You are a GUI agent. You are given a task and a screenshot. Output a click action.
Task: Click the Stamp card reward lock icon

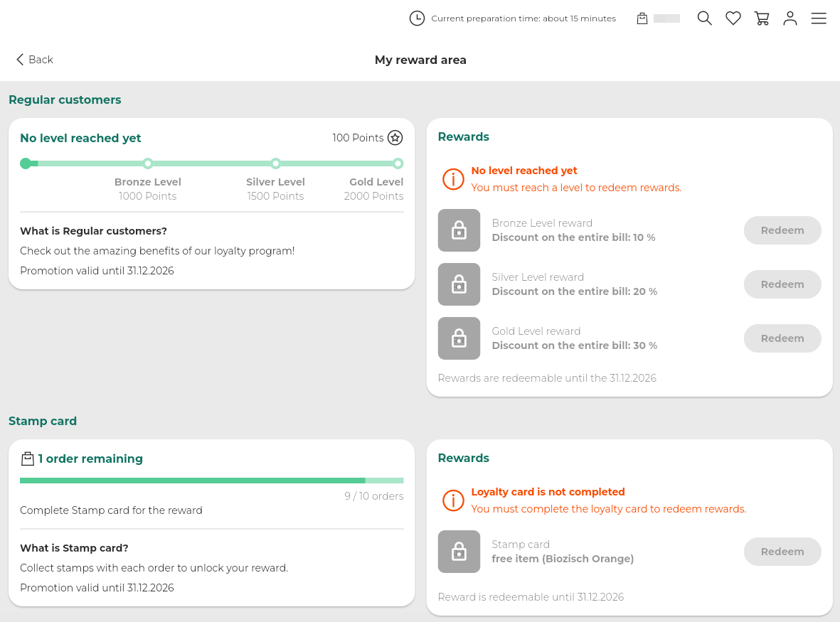[x=459, y=552]
